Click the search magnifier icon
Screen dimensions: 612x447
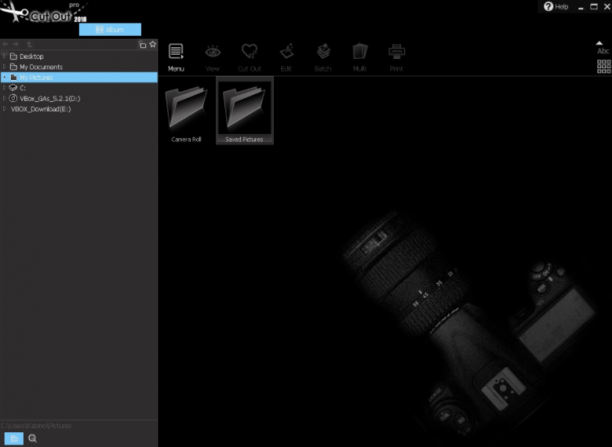point(33,438)
